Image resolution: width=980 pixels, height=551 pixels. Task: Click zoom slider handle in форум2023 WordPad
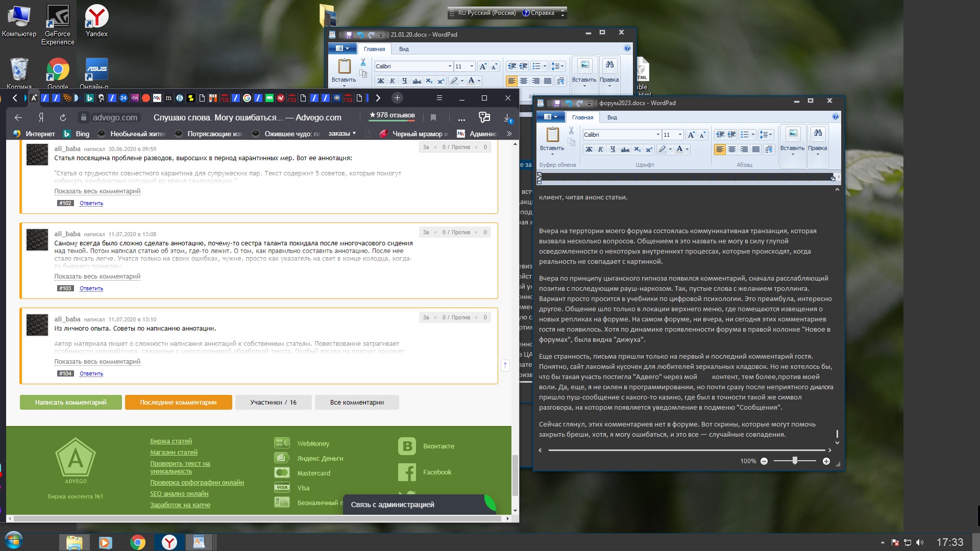(x=795, y=461)
